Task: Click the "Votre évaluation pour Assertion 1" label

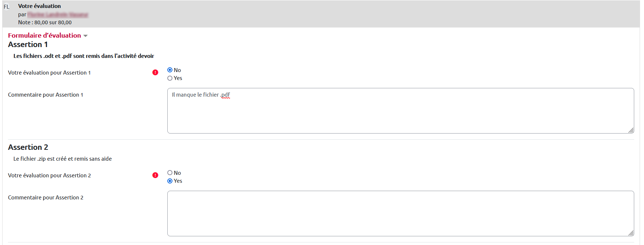Action: 49,73
